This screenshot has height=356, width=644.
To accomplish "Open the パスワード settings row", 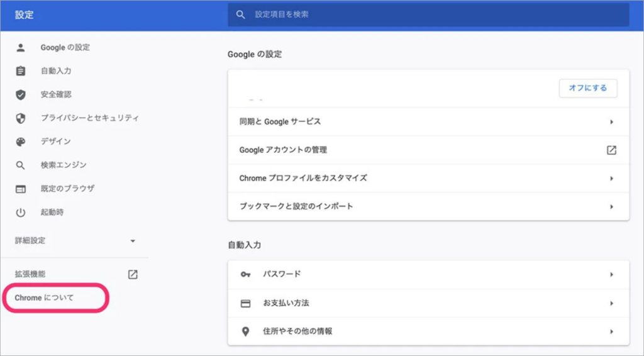I will 428,275.
